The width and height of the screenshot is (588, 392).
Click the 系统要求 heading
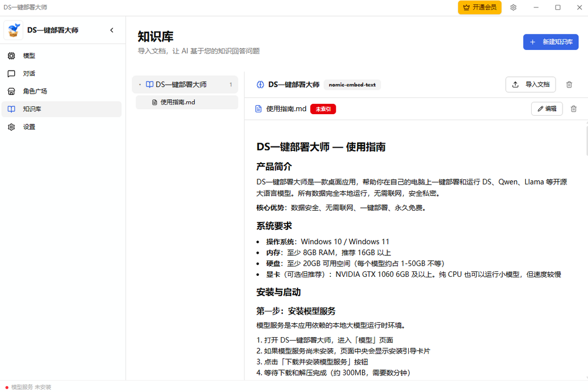pos(274,226)
